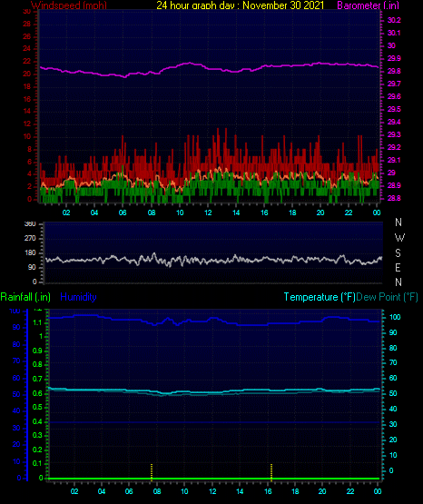
Task: Click the Rainfall (.in) legend label
Action: click(x=25, y=297)
